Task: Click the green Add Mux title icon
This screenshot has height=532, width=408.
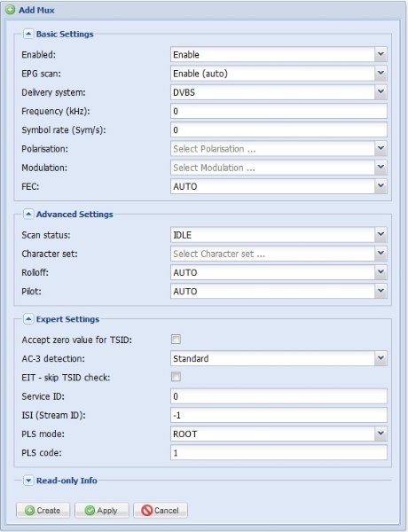Action: click(10, 10)
